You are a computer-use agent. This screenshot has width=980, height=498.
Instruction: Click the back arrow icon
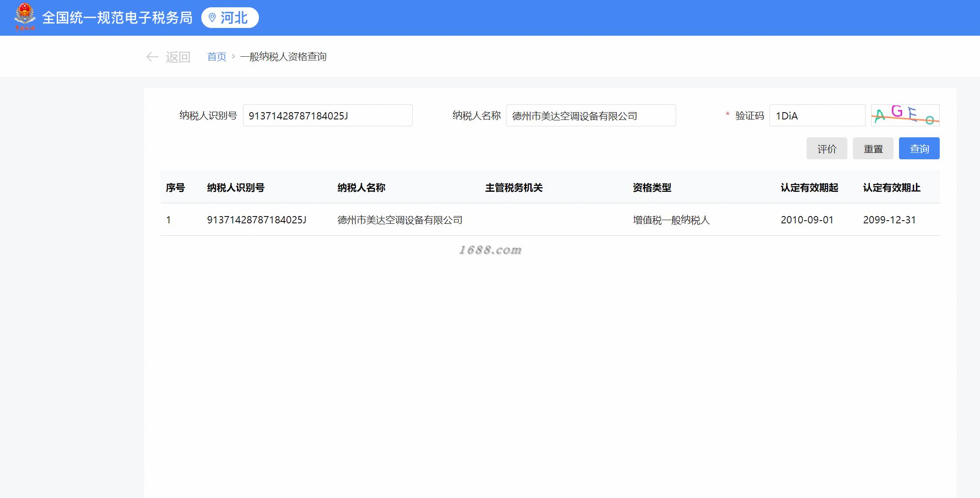tap(152, 57)
